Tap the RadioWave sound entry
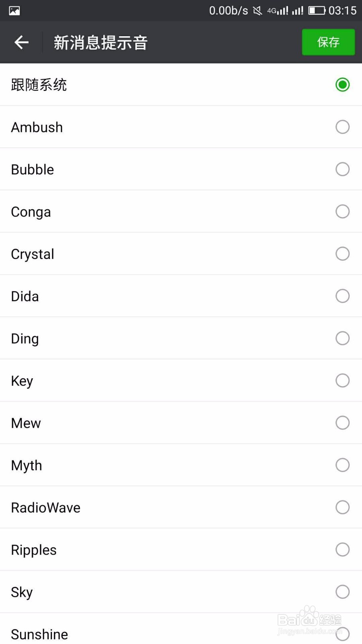362x644 pixels. tap(46, 508)
